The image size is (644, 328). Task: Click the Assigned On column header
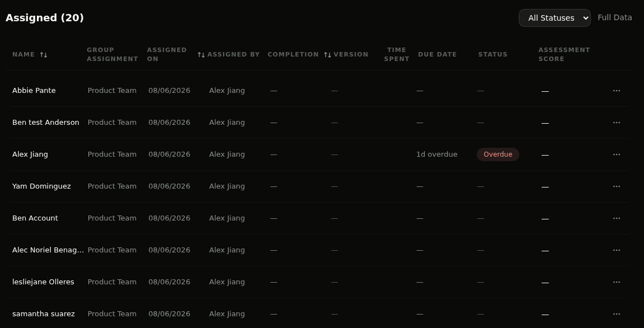[x=167, y=54]
